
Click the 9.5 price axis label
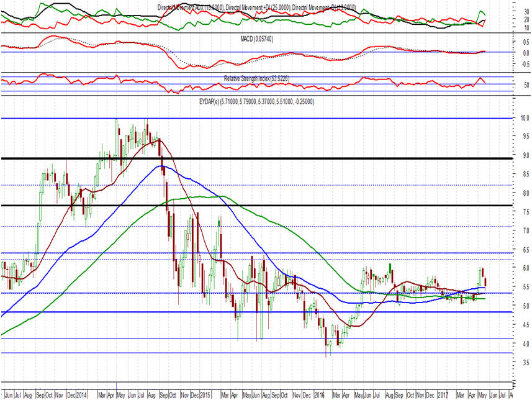pyautogui.click(x=526, y=136)
